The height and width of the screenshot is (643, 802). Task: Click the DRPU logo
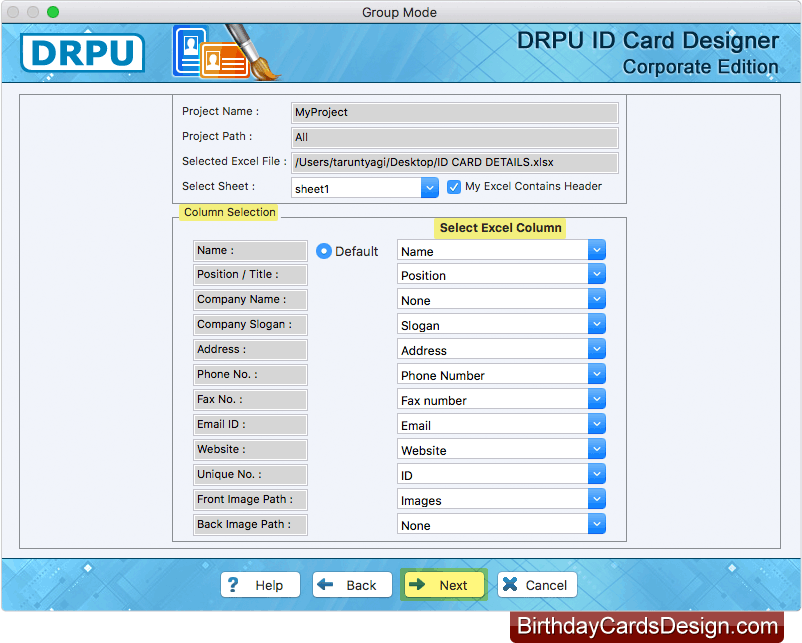[82, 53]
